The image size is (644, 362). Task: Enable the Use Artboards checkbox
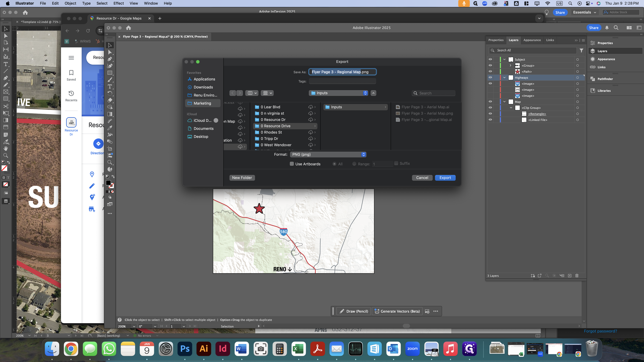click(x=292, y=164)
